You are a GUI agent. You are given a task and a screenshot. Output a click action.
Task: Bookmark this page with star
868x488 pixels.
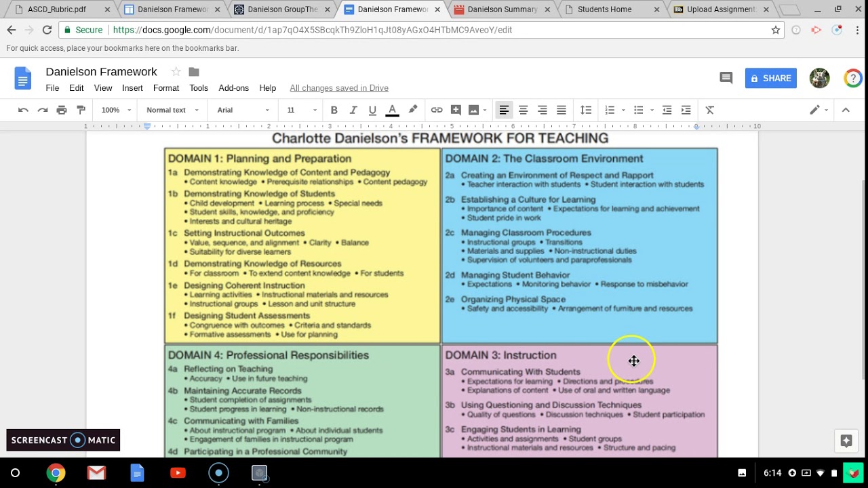(x=776, y=30)
